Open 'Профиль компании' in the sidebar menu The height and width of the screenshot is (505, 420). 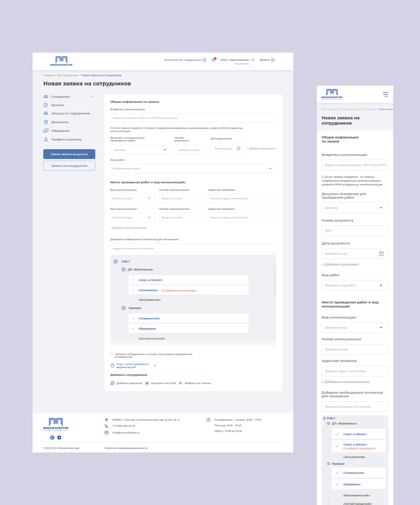66,140
